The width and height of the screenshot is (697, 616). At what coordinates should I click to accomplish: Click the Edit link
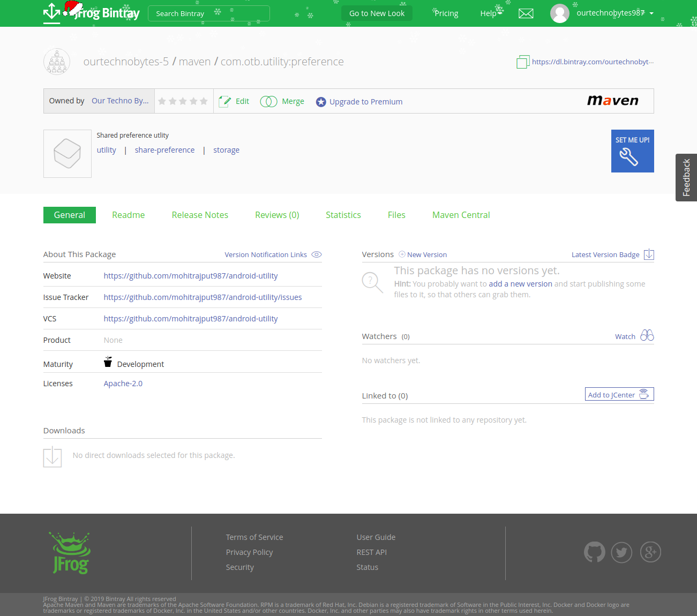coord(242,101)
